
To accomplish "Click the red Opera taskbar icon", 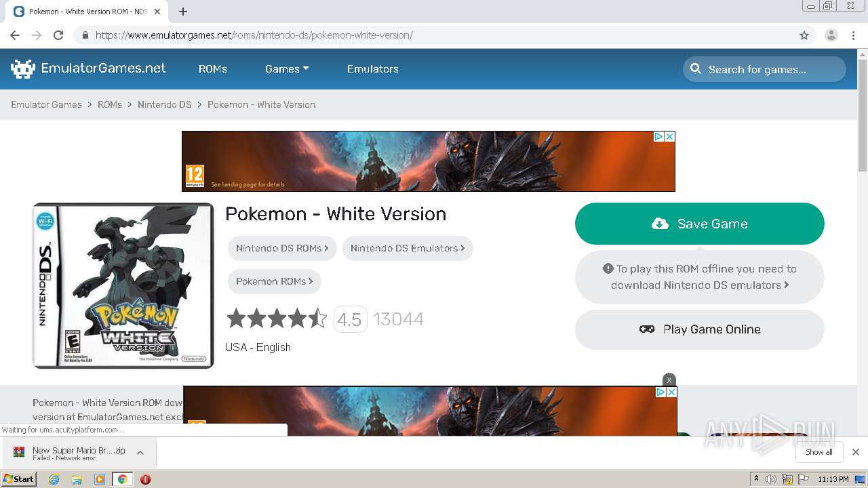I will (145, 479).
